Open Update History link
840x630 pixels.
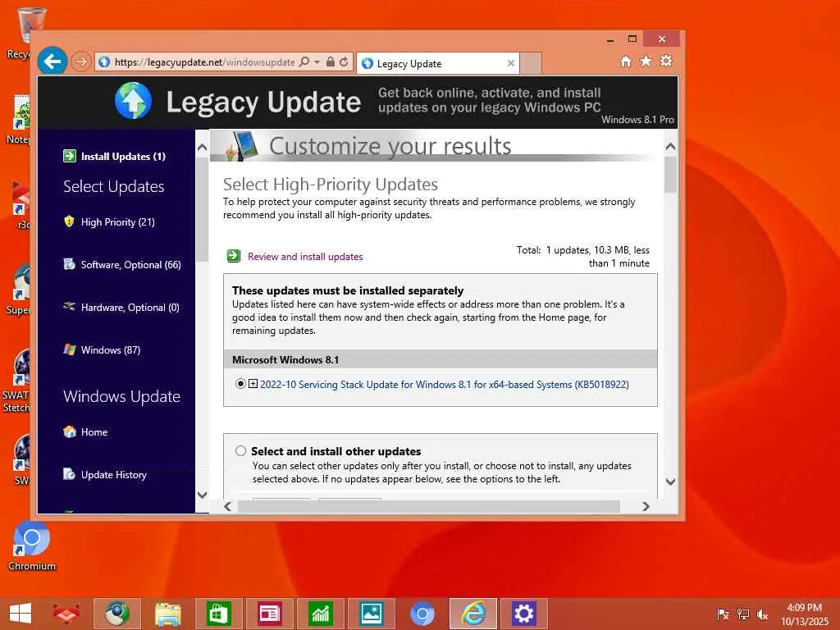[113, 475]
